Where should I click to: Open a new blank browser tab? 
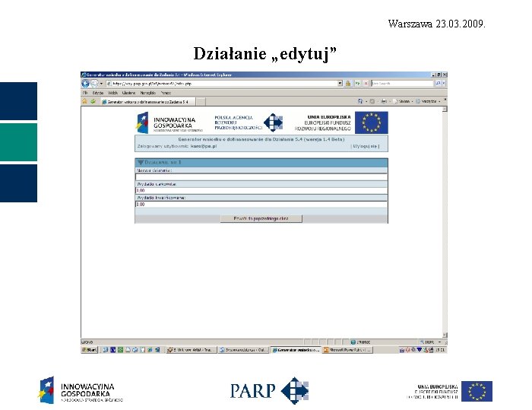pyautogui.click(x=201, y=102)
